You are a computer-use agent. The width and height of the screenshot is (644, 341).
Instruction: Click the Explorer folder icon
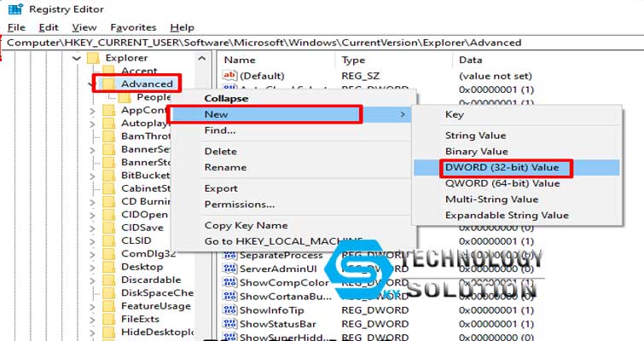(x=94, y=58)
